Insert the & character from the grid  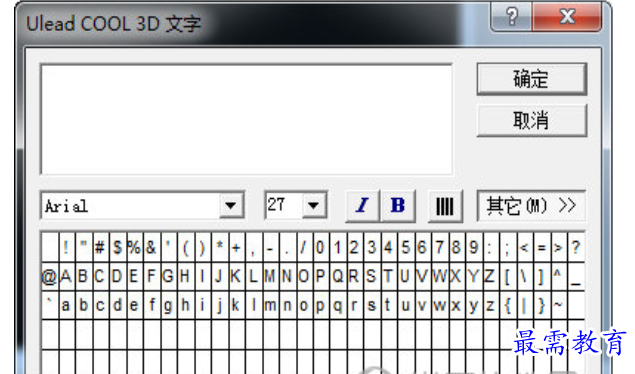[151, 247]
